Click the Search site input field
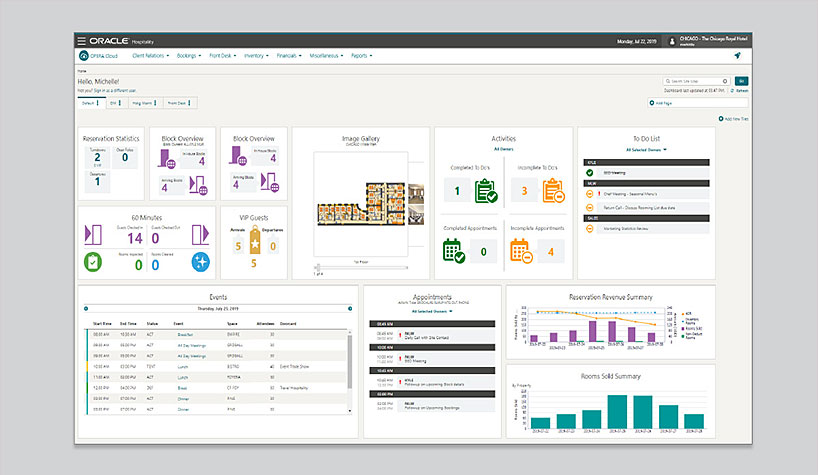Viewport: 818px width, 475px height. point(696,81)
